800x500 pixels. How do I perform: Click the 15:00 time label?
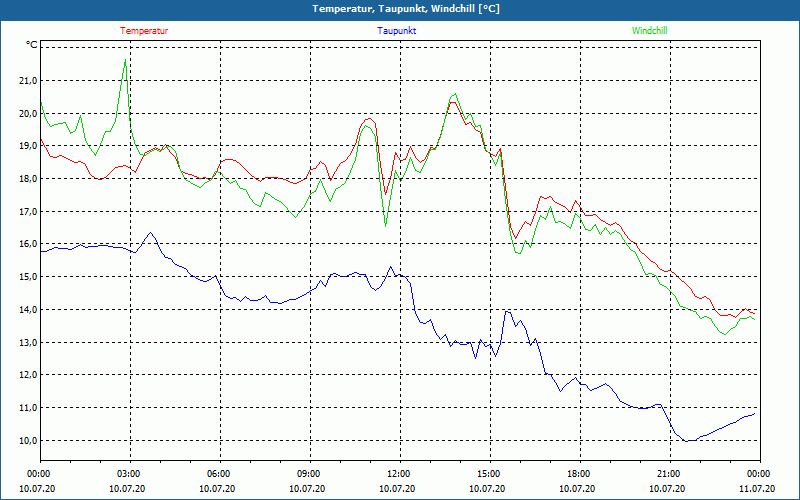(x=490, y=474)
